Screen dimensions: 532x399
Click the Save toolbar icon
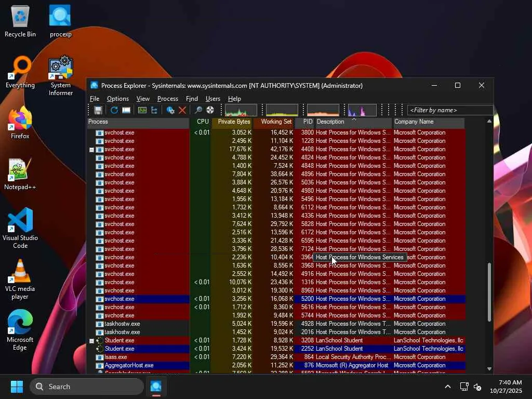pos(98,110)
